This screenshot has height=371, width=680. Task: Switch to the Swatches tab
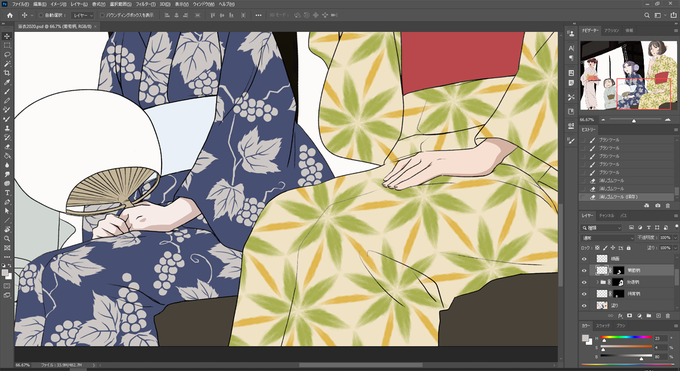(x=602, y=325)
